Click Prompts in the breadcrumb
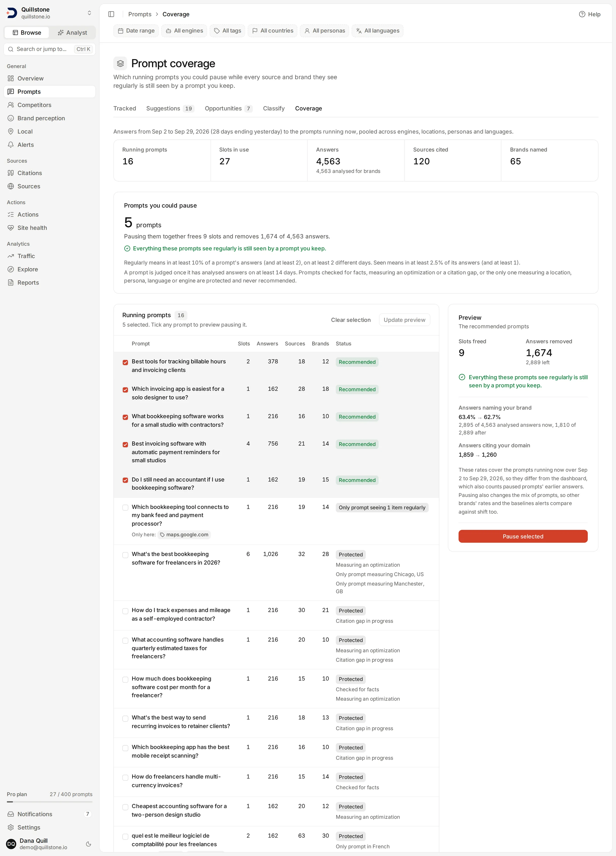The image size is (616, 856). pos(140,14)
